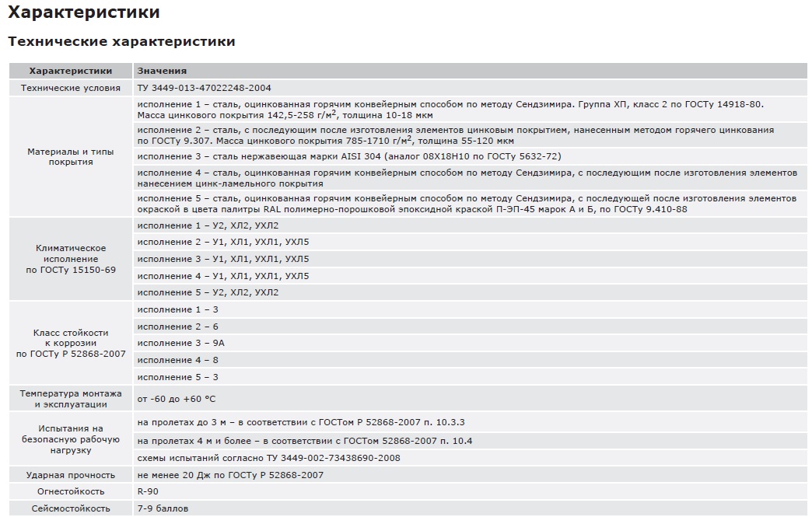Screen dimensions: 812x517
Task: Click 'Испытания на безопасную рабочую нагрузку' label
Action: (71, 439)
